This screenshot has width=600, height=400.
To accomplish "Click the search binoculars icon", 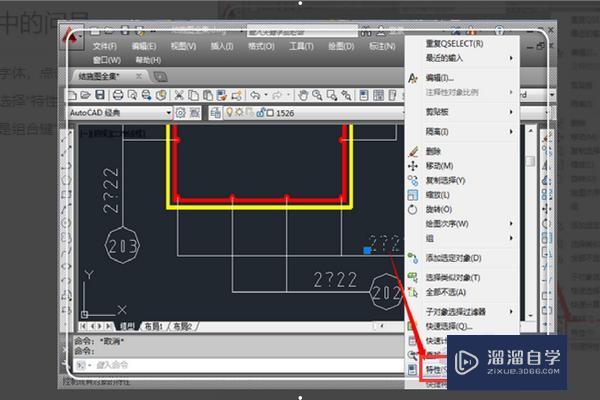I will pyautogui.click(x=366, y=33).
